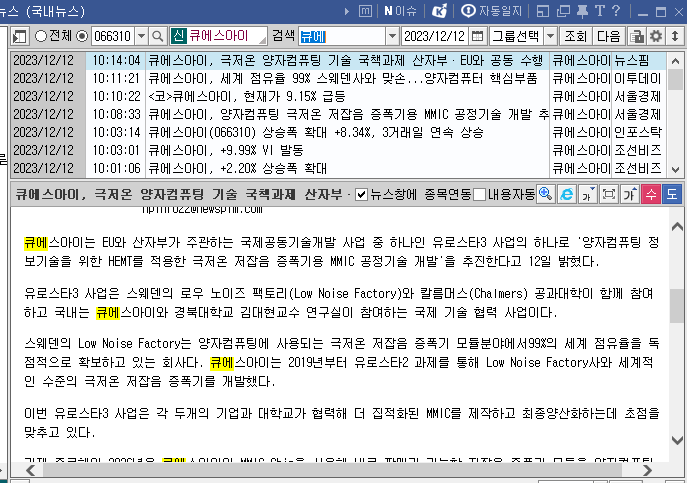The image size is (687, 483).
Task: Click the up-down arrow resize icon
Action: click(x=675, y=36)
